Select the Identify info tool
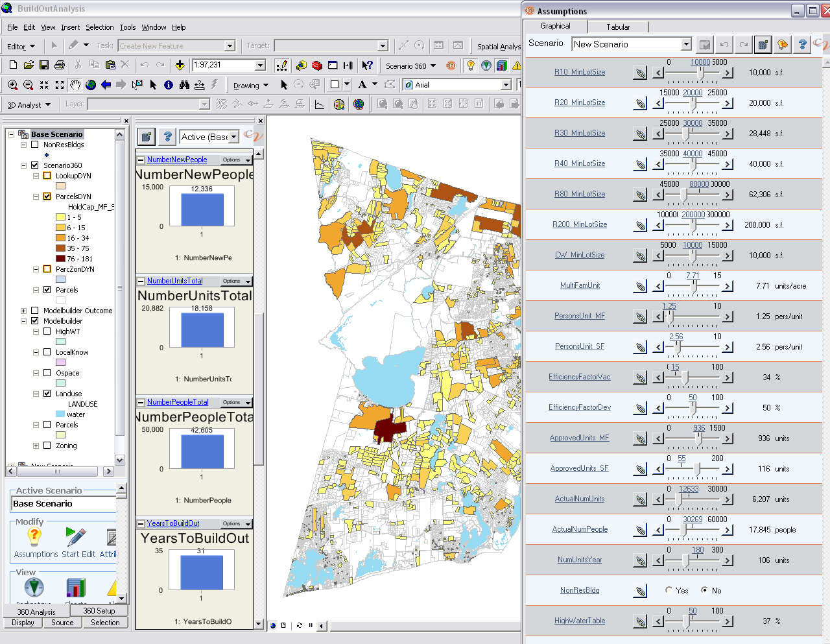The height and width of the screenshot is (644, 830). coord(169,85)
